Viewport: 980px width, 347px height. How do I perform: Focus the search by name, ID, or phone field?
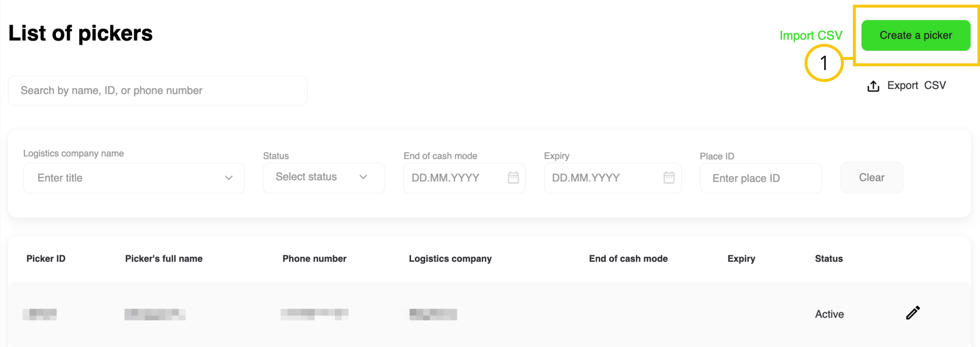(x=158, y=91)
